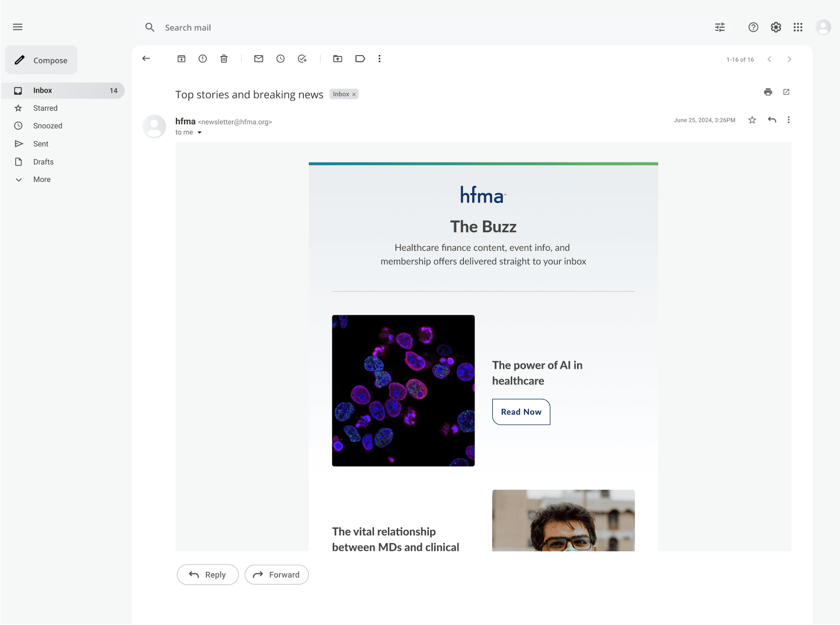The height and width of the screenshot is (625, 840).
Task: Delete the email with the trash icon
Action: coord(224,59)
